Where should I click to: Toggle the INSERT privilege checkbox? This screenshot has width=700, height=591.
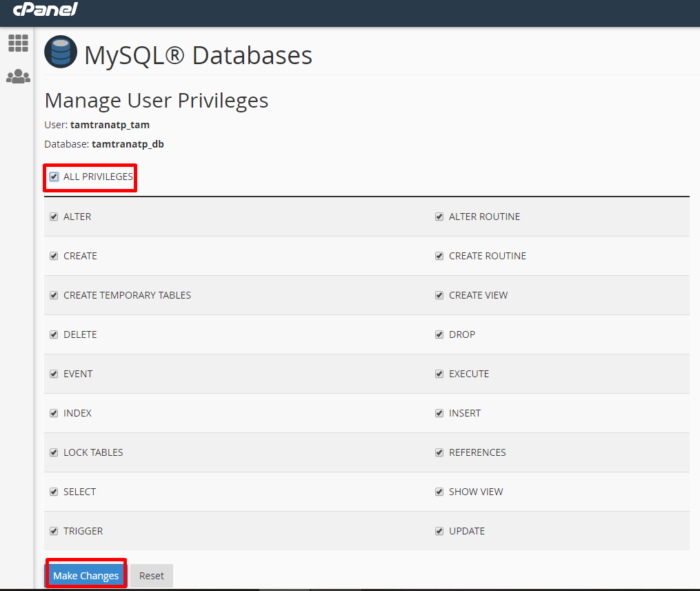439,413
